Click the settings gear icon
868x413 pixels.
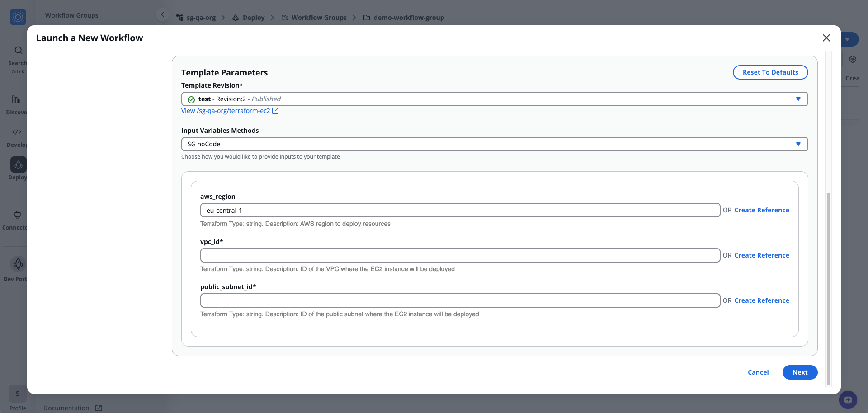click(853, 59)
